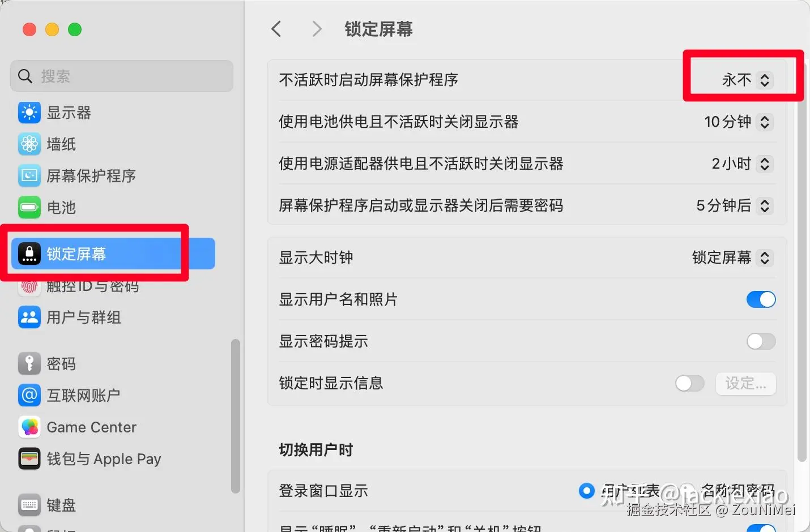Click the sidebar vertical scrollbar
Viewport: 810px width, 532px height.
pos(235,416)
